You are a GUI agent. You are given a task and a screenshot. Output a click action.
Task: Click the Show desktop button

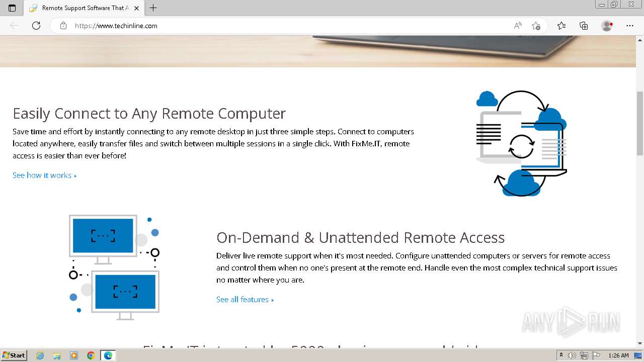pyautogui.click(x=638, y=355)
